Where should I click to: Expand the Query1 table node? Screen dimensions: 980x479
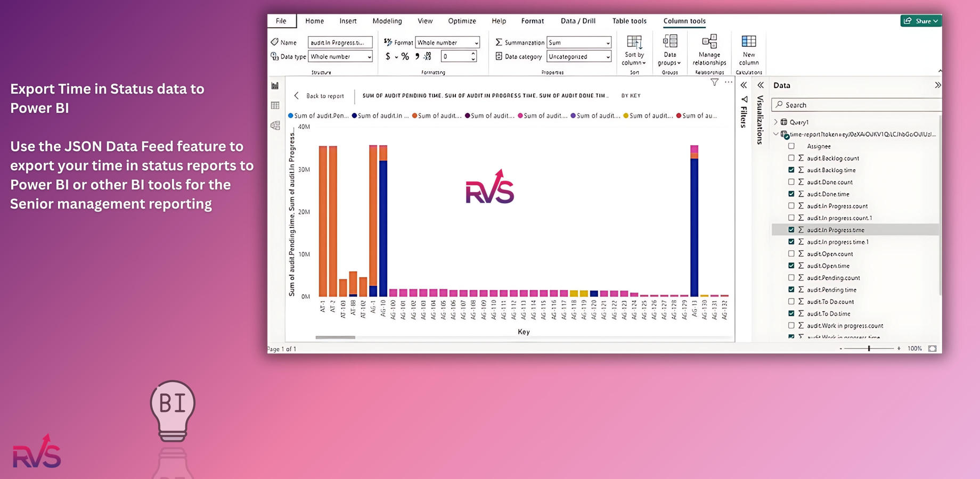click(x=776, y=122)
